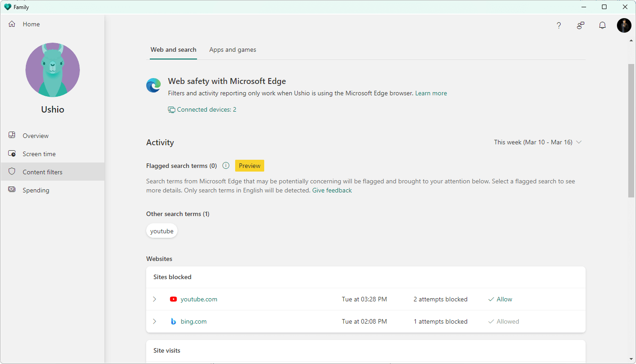
Task: Open Connected devices: 2 link
Action: point(207,110)
